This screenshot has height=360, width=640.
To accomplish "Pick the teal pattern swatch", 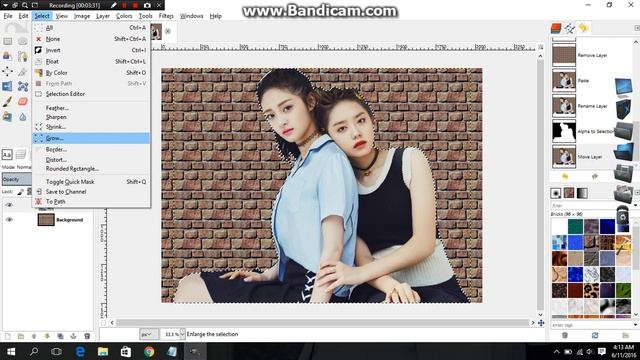I will coord(575,227).
